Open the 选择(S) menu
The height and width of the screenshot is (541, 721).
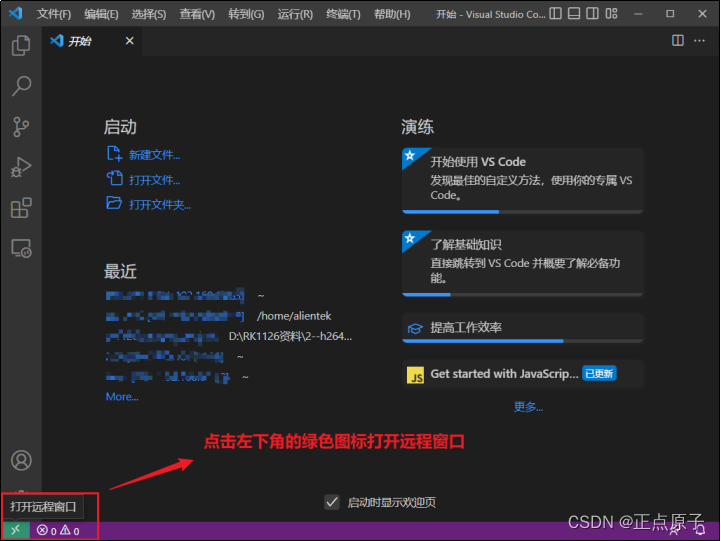click(x=149, y=14)
